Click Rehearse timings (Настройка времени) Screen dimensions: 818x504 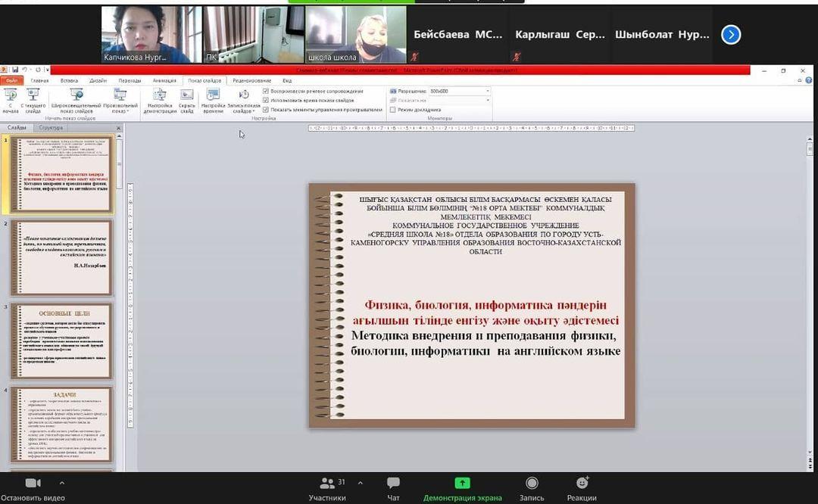pyautogui.click(x=213, y=101)
